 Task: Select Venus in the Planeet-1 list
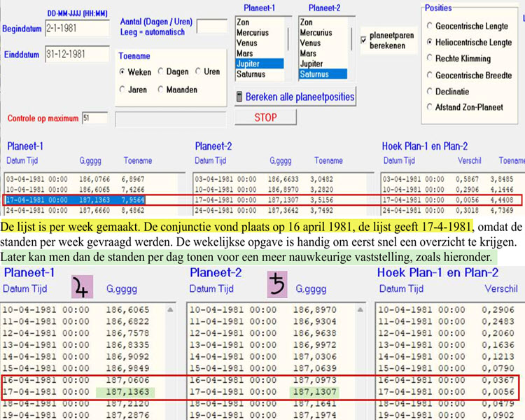coord(260,43)
